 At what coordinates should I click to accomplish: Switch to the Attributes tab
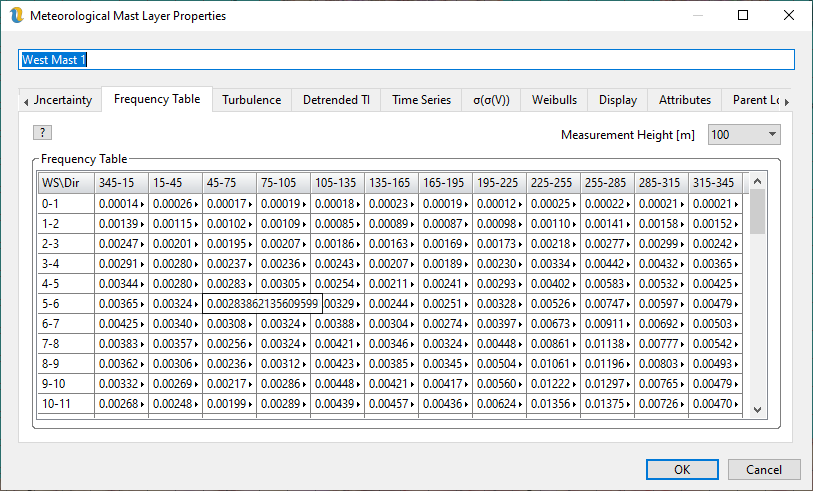[685, 100]
